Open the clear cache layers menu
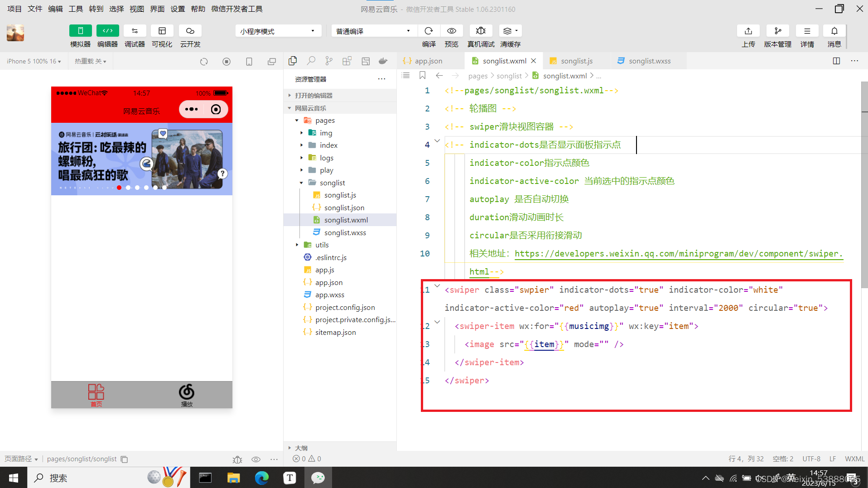This screenshot has height=488, width=868. (x=511, y=31)
